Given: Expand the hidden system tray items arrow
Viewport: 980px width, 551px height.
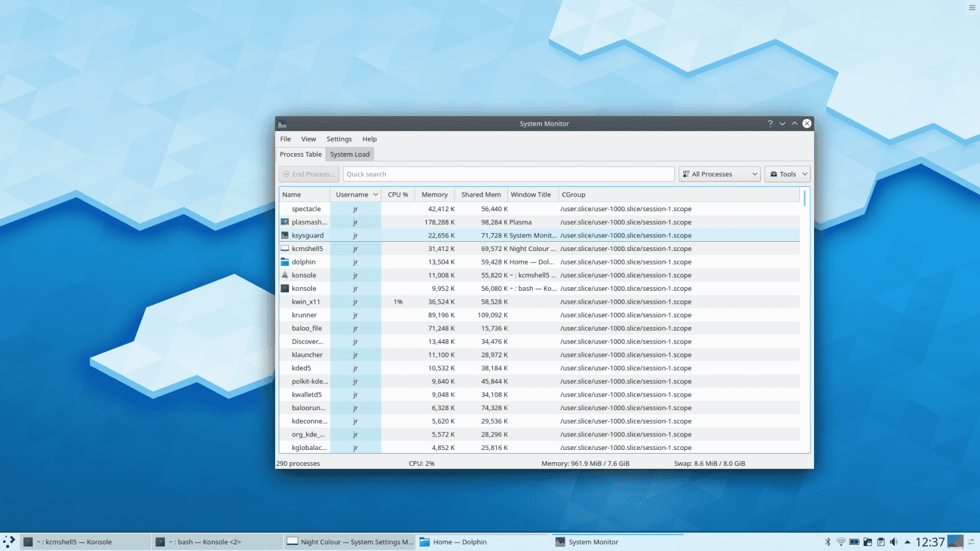Looking at the screenshot, I should [x=907, y=542].
